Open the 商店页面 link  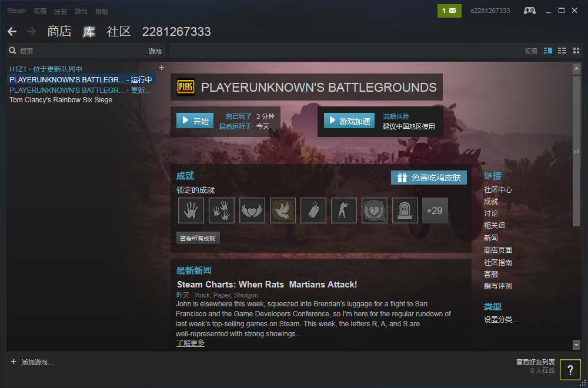coord(497,250)
